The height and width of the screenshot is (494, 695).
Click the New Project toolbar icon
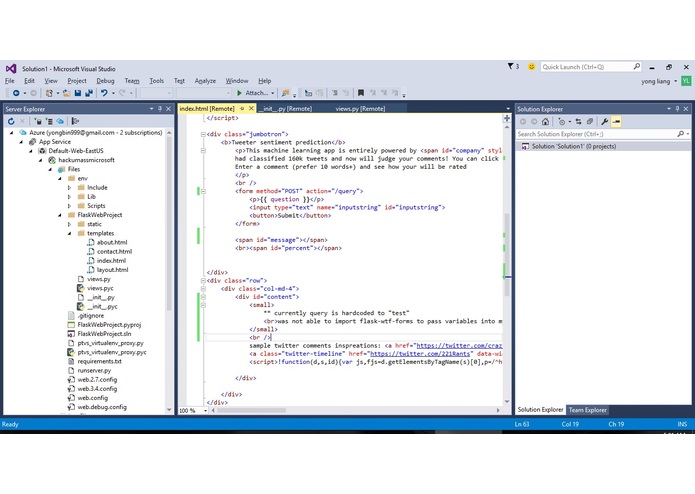(x=49, y=93)
